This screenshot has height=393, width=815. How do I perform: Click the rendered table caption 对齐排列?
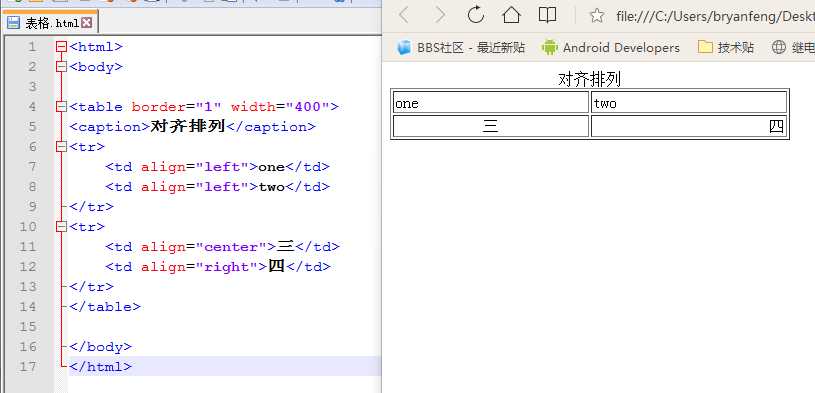[x=589, y=80]
